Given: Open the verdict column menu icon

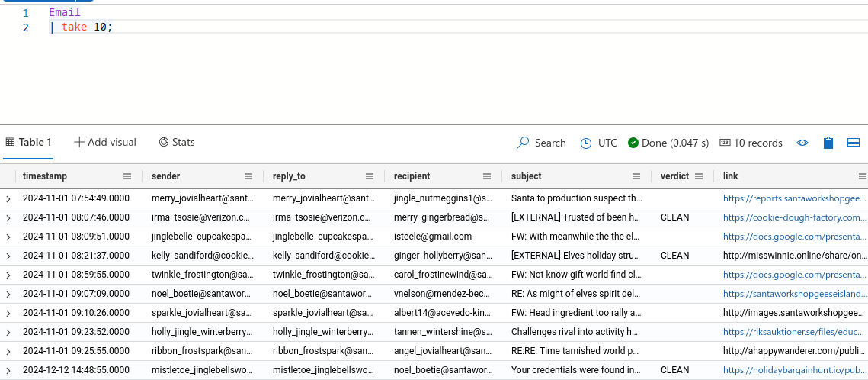Looking at the screenshot, I should coord(699,176).
